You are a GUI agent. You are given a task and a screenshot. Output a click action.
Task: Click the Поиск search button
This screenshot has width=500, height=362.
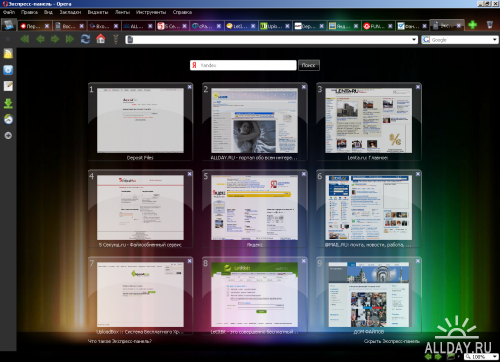pos(309,65)
